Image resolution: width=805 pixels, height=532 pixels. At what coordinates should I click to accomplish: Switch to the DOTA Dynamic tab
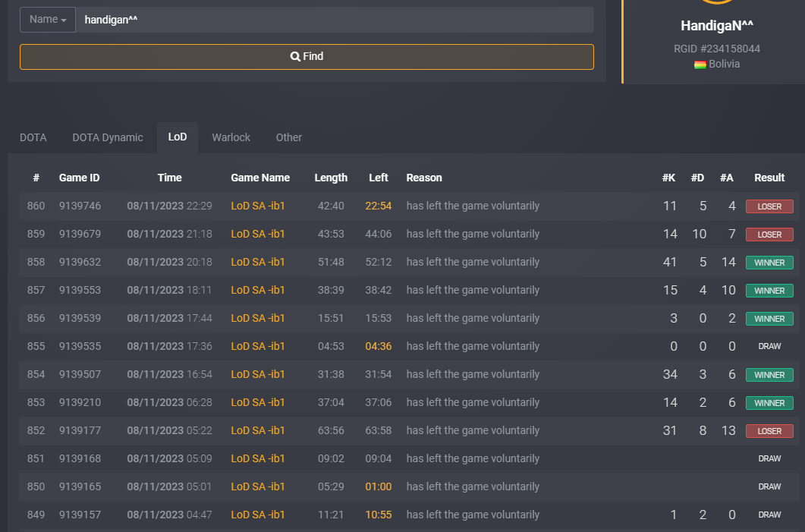pos(108,137)
